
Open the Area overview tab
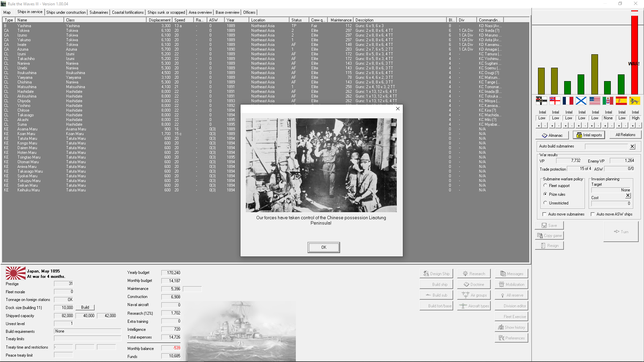point(200,12)
